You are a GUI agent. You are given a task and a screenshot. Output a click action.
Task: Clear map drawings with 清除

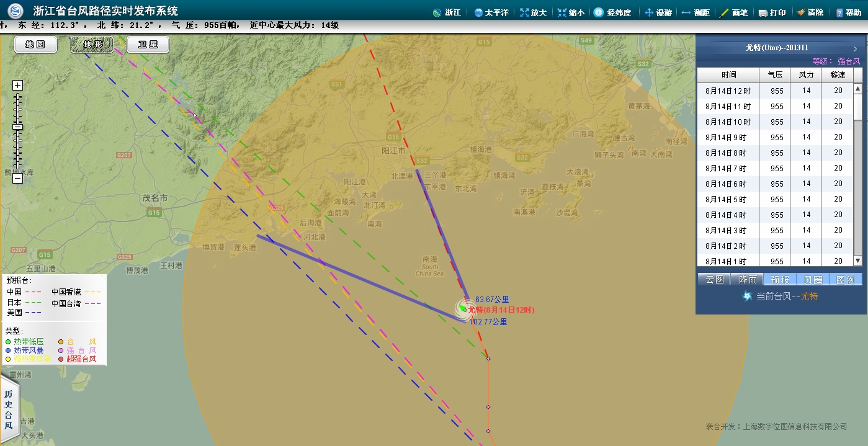(x=810, y=12)
